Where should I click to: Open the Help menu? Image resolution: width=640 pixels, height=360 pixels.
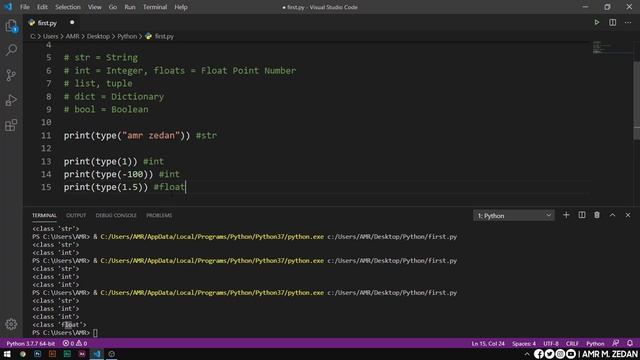[181, 7]
